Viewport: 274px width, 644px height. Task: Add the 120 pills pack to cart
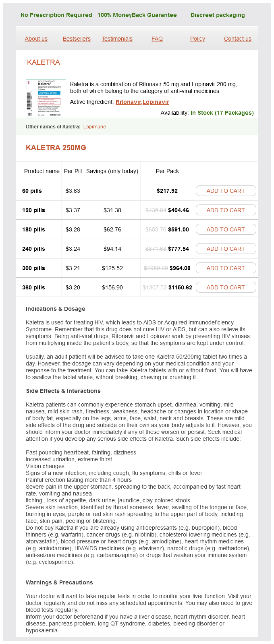point(226,210)
